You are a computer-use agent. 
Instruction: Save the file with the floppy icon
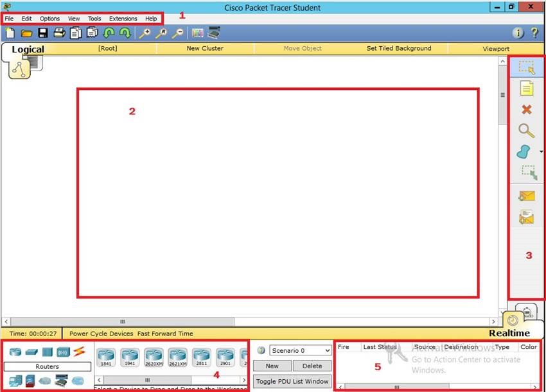coord(43,33)
